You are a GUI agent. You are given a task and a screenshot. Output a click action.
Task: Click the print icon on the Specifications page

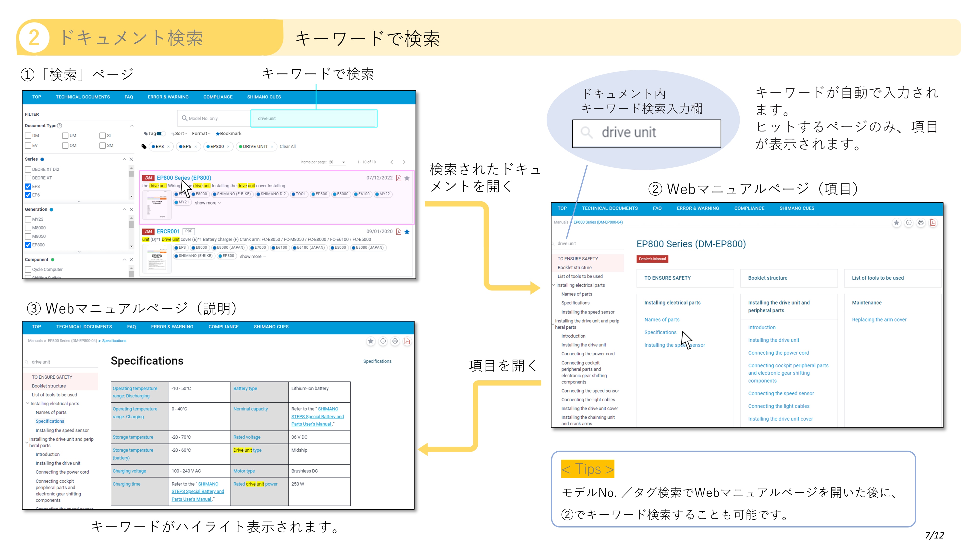[395, 341]
